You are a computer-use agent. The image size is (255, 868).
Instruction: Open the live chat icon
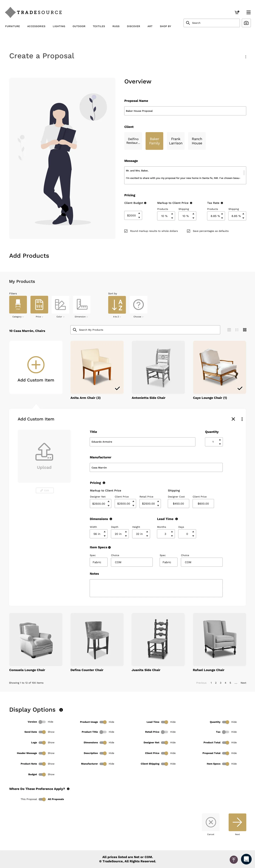(x=246, y=859)
